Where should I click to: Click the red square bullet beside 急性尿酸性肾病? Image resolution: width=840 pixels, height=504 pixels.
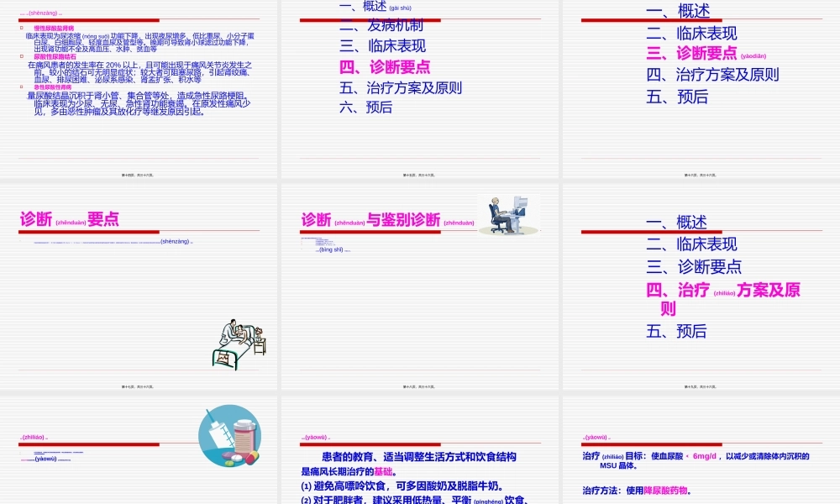(20, 86)
